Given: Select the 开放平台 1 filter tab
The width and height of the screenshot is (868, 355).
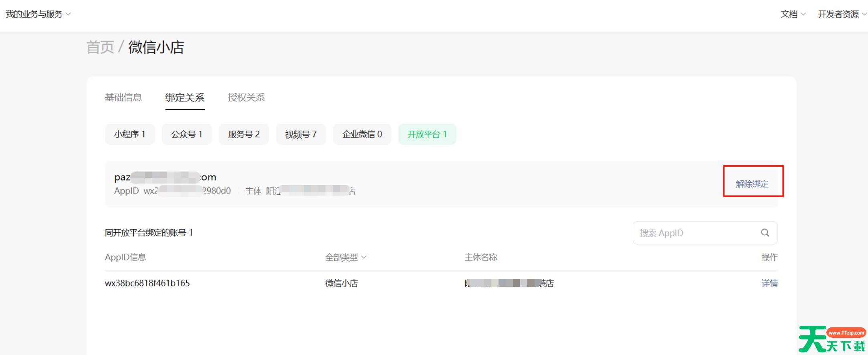Looking at the screenshot, I should coord(427,134).
